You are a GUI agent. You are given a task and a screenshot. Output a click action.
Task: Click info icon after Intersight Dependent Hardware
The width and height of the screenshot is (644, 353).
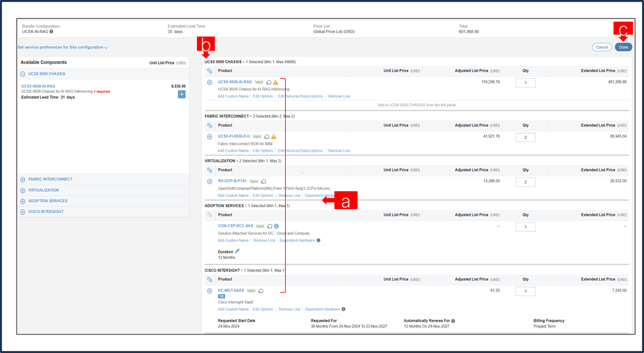(x=343, y=309)
